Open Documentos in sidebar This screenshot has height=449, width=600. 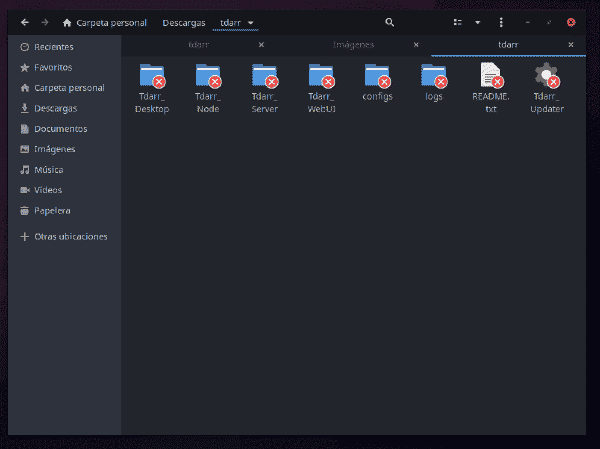point(64,129)
